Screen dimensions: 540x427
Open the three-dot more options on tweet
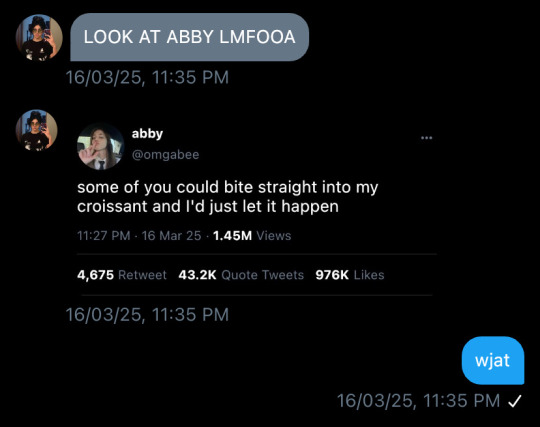[426, 138]
